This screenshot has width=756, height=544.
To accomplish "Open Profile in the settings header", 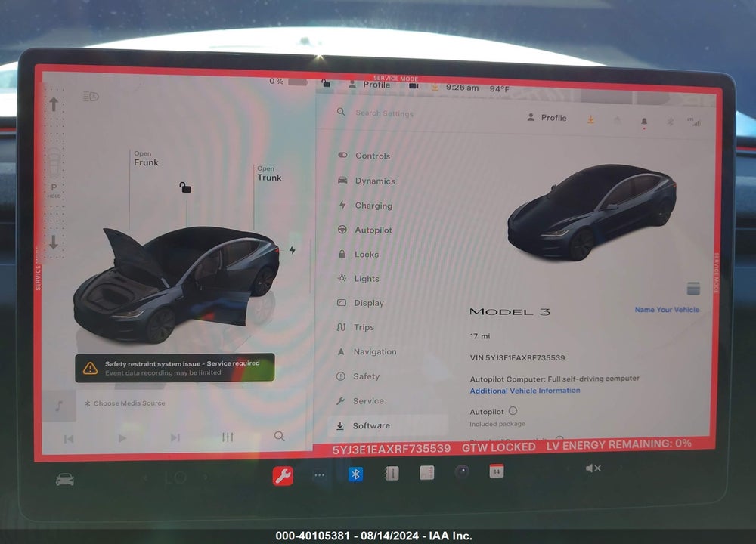I will click(547, 118).
